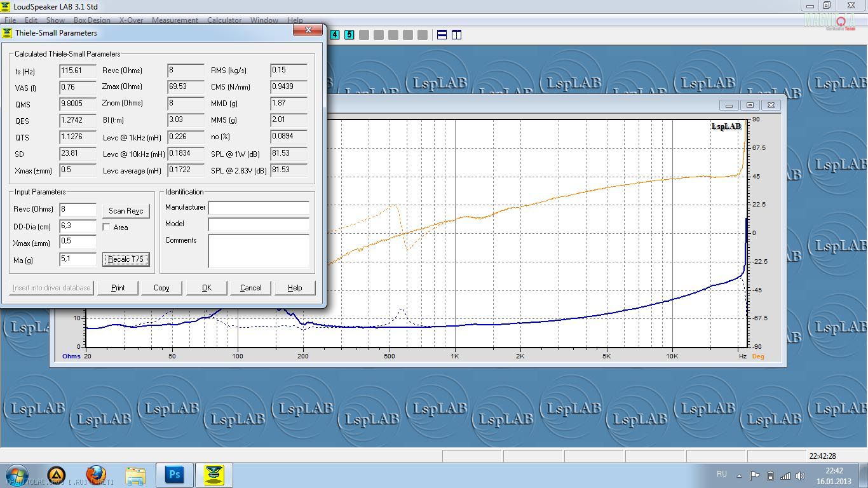Click the Copy button
This screenshot has height=488, width=868.
[x=161, y=288]
